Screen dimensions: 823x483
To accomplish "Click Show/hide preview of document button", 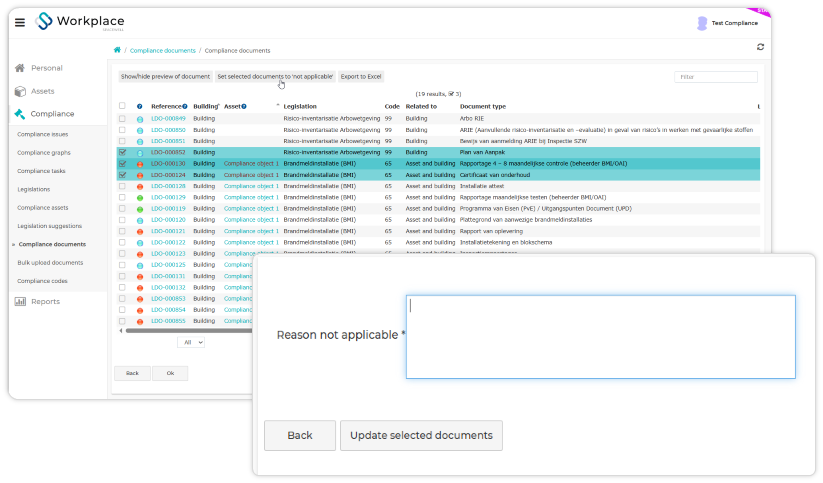I will (165, 77).
